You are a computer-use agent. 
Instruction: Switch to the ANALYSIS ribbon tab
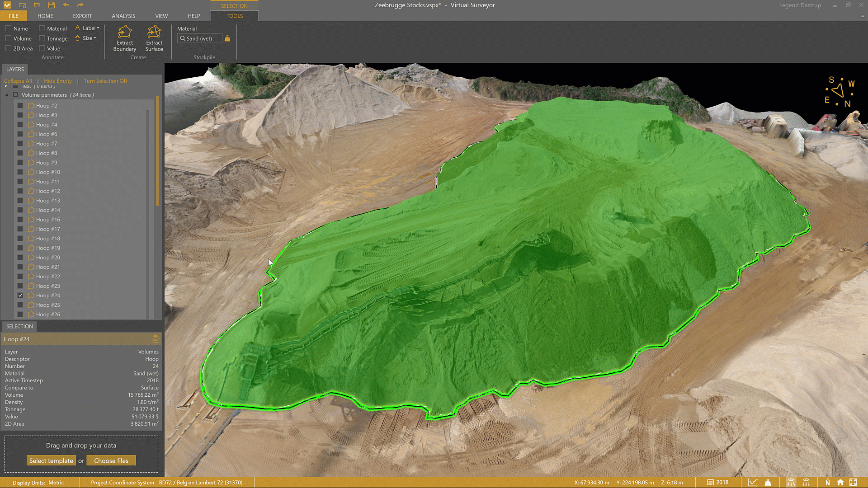click(x=123, y=16)
